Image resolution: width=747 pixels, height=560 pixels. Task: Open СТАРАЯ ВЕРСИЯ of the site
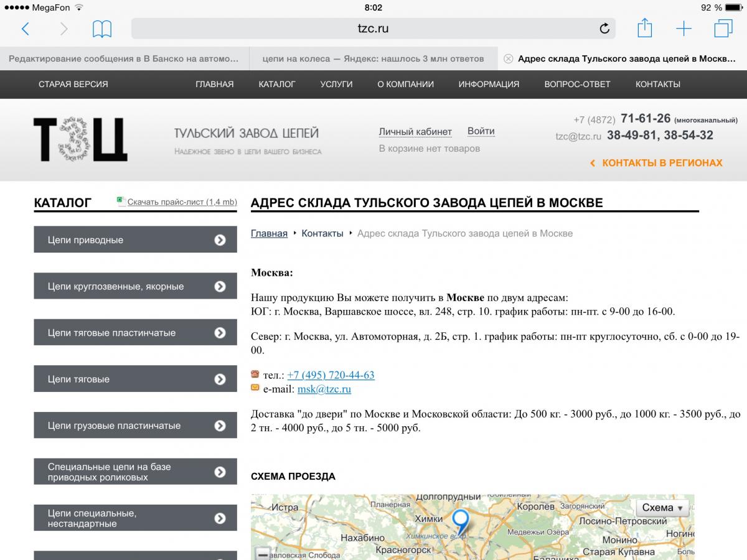(x=73, y=84)
